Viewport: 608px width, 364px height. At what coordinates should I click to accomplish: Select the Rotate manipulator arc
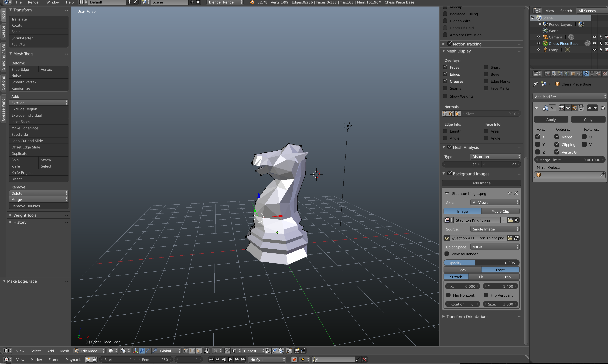click(x=148, y=351)
